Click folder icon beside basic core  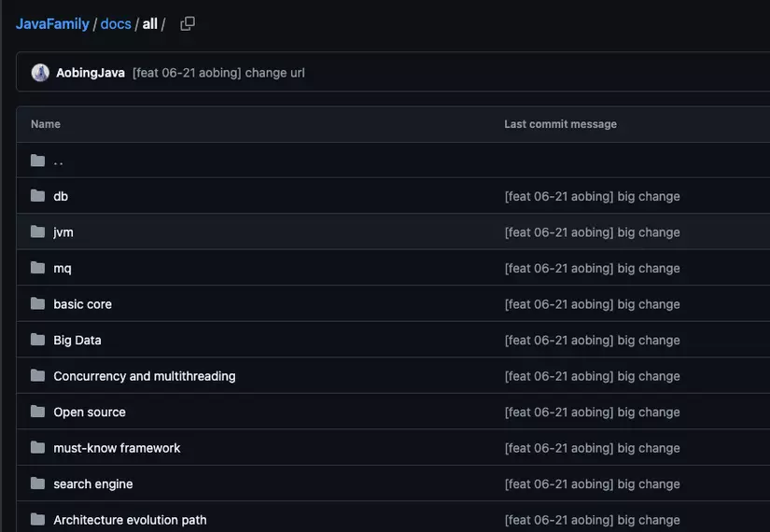tap(37, 304)
